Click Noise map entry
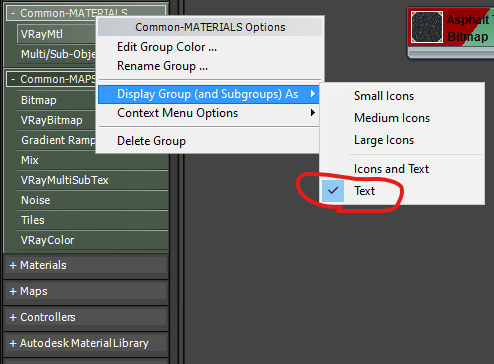The image size is (494, 364). coord(92,200)
